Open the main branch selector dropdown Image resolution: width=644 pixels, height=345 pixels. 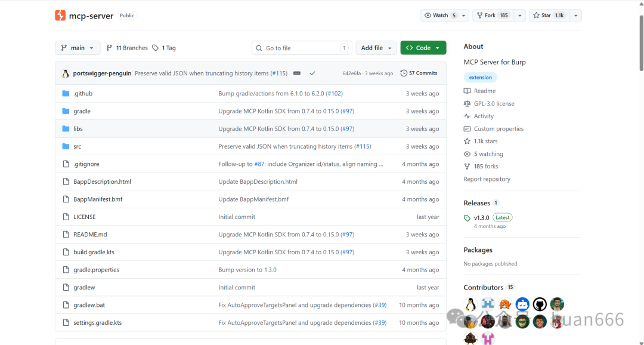(x=78, y=48)
